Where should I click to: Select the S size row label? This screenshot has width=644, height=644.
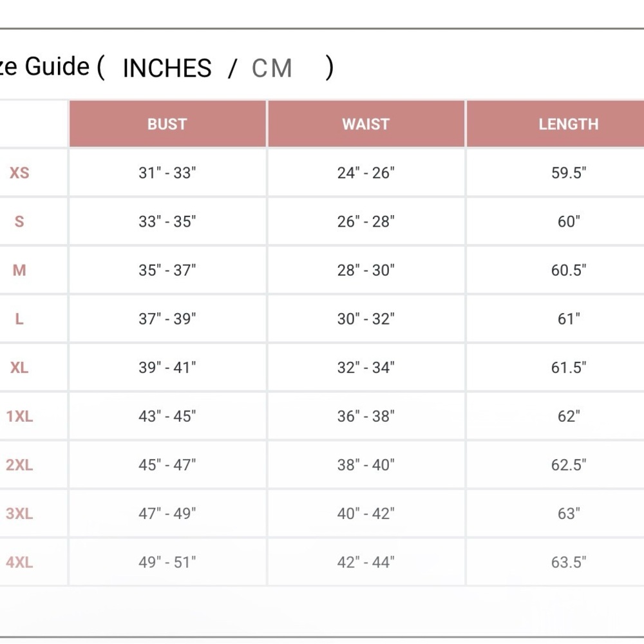[19, 222]
